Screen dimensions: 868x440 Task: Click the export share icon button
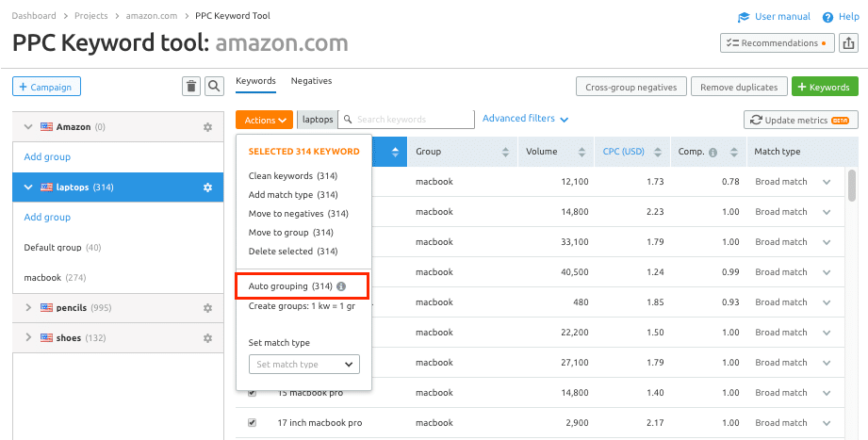[x=848, y=43]
